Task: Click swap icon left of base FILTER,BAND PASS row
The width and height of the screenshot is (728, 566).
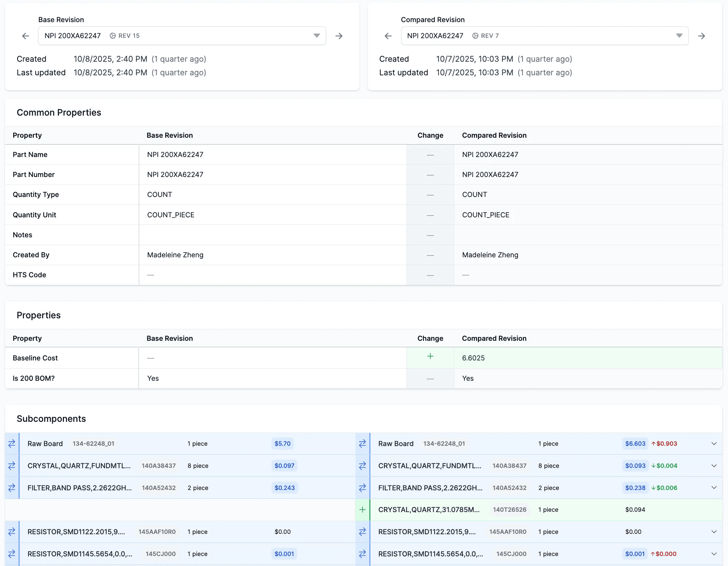Action: click(12, 488)
